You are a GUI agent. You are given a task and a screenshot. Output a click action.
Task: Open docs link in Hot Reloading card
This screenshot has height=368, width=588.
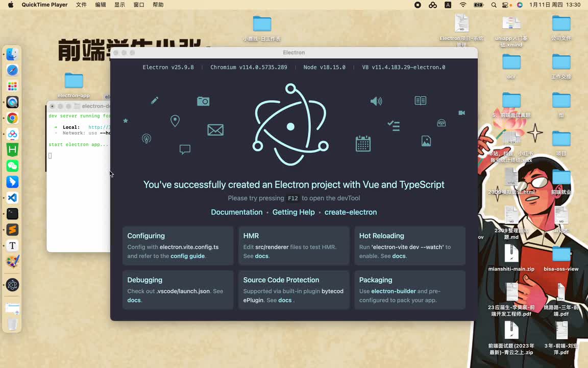pos(399,256)
